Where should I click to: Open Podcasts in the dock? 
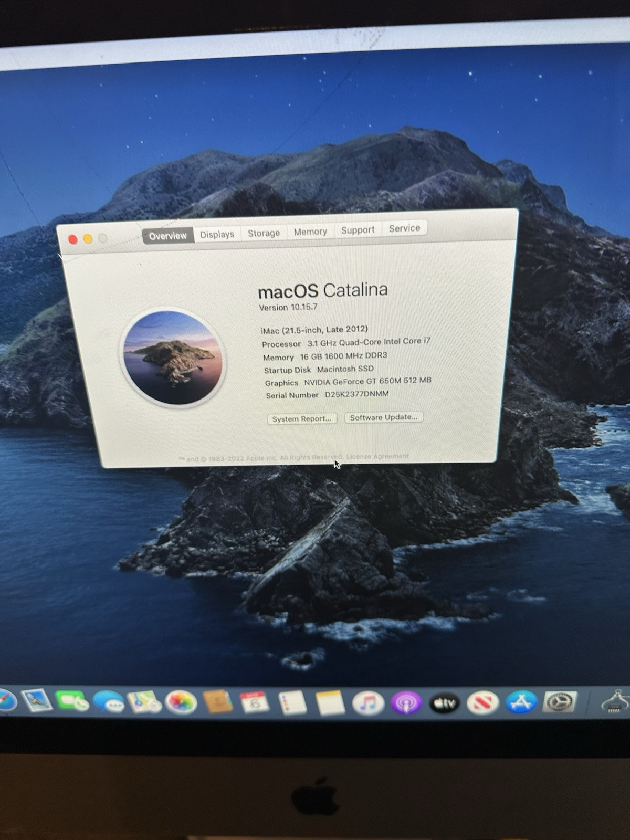click(x=406, y=703)
